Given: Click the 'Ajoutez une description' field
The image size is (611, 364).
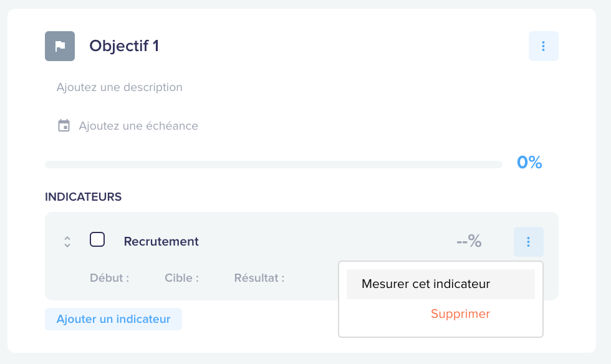Looking at the screenshot, I should [x=119, y=87].
